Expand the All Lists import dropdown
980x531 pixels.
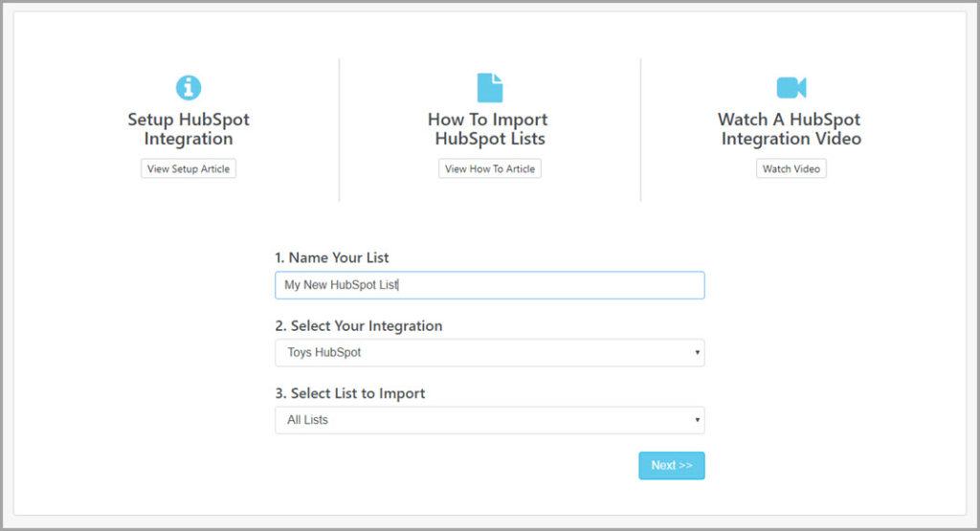coord(490,420)
